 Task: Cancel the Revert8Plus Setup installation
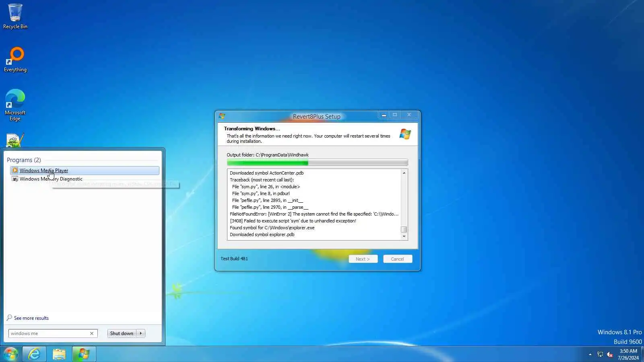(398, 259)
